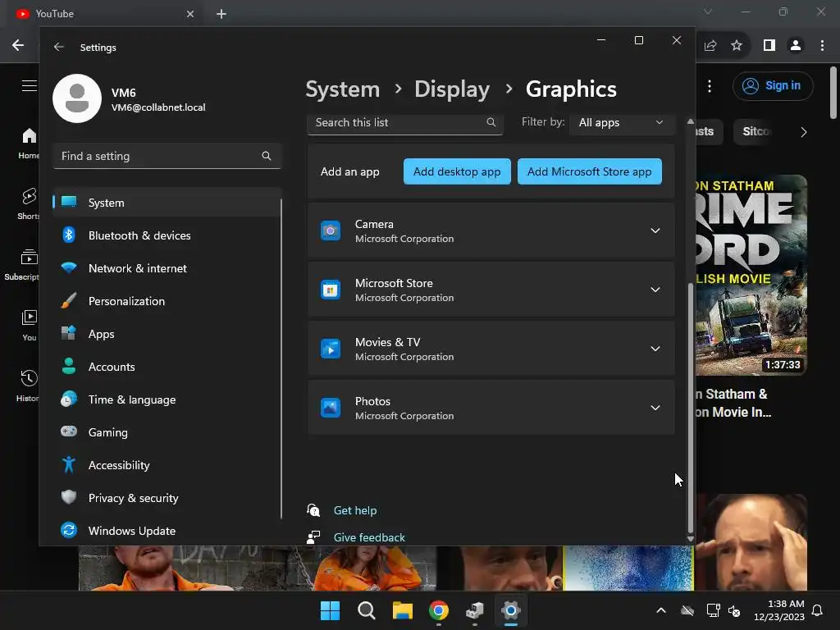Open the Filter by All apps dropdown
This screenshot has height=630, width=840.
point(621,123)
